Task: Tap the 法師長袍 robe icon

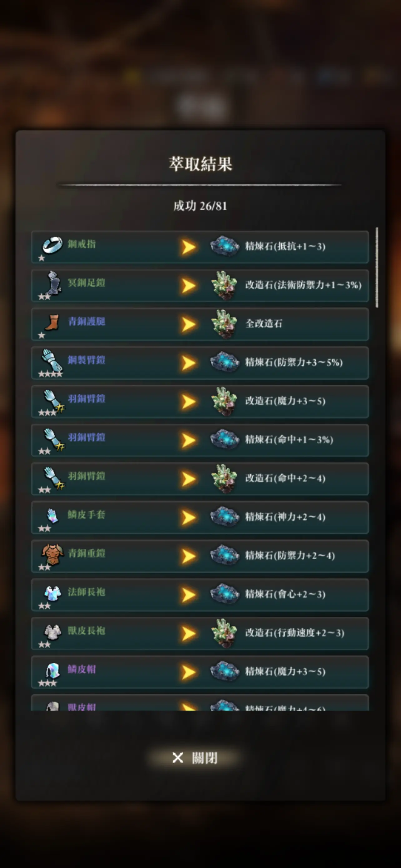Action: click(52, 593)
